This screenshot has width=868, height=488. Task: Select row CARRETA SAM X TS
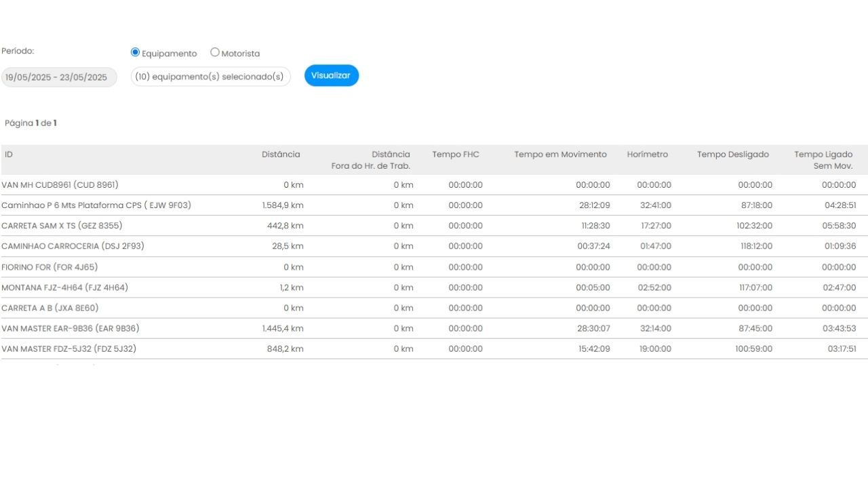click(x=434, y=226)
